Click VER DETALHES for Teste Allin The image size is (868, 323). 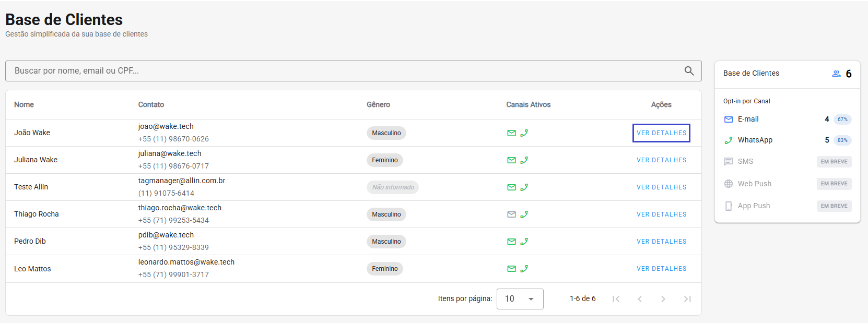click(x=661, y=187)
